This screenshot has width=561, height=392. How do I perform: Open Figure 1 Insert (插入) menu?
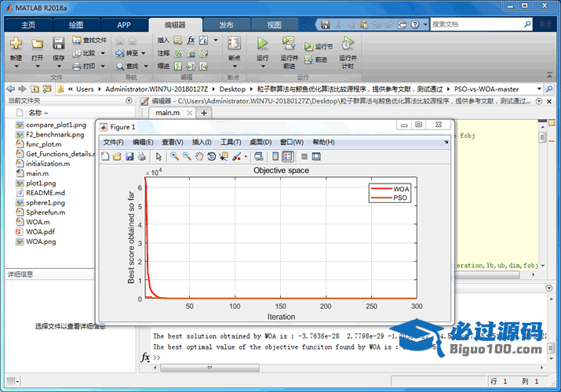click(202, 142)
